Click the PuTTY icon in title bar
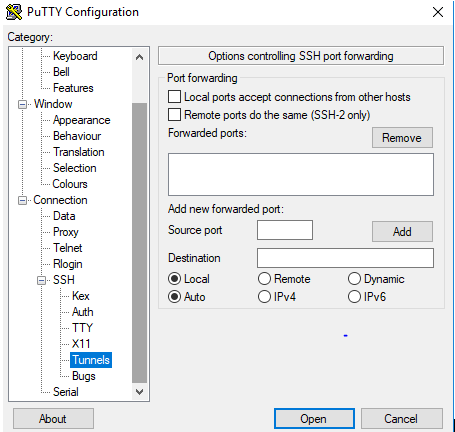Viewport: 455px width, 432px height. [14, 12]
